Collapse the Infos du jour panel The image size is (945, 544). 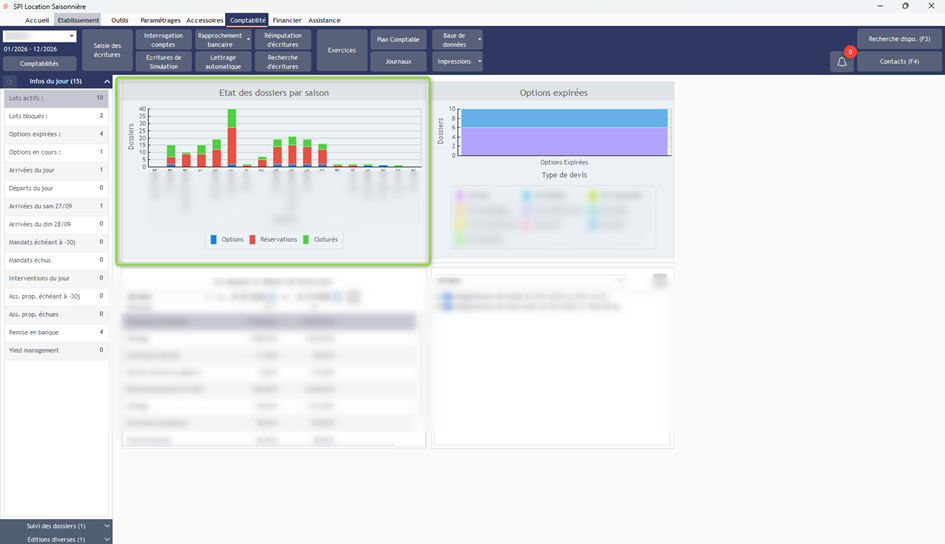(x=106, y=81)
